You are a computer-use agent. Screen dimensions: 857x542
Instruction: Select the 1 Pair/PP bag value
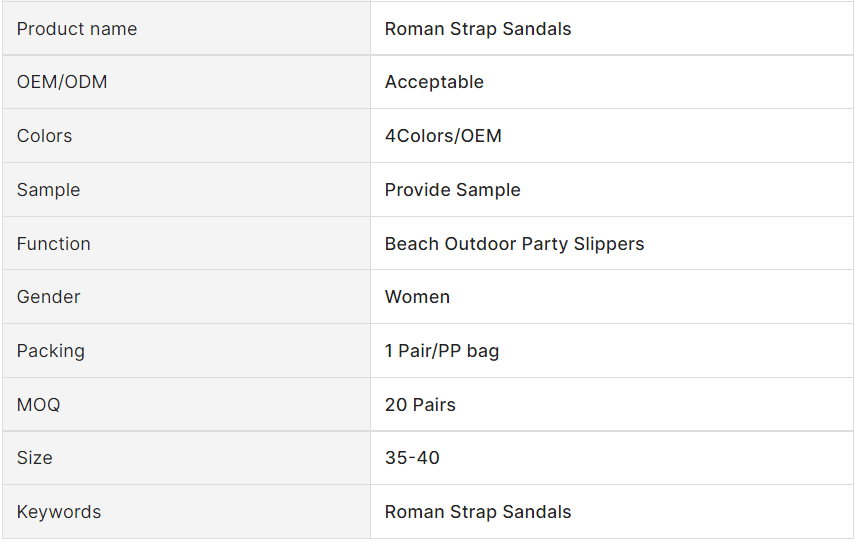[442, 351]
